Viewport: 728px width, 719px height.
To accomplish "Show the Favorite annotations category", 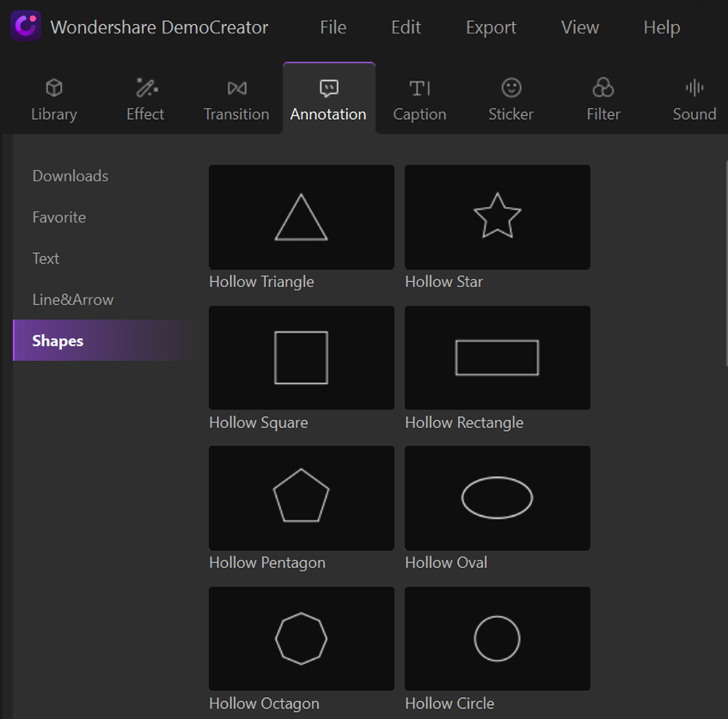I will 59,217.
